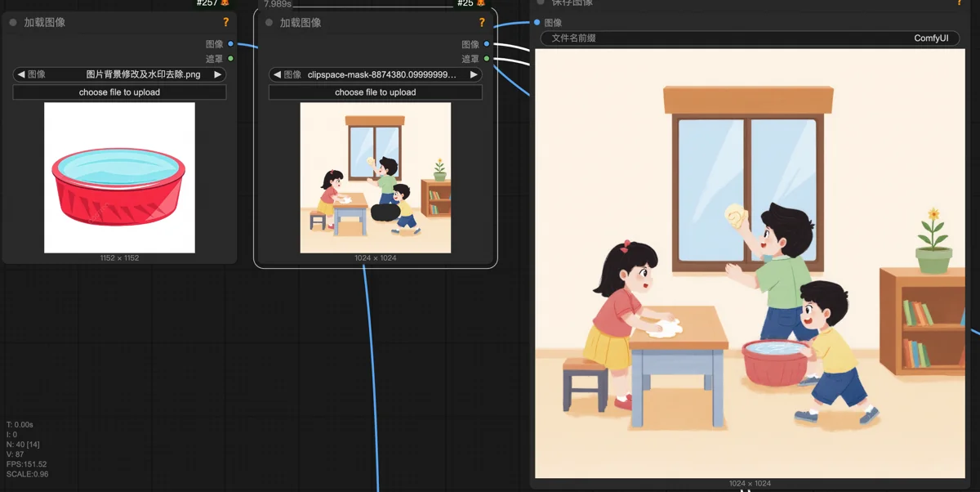The image size is (980, 492).
Task: Go to next image on the clipspace-mask selector
Action: pos(474,74)
